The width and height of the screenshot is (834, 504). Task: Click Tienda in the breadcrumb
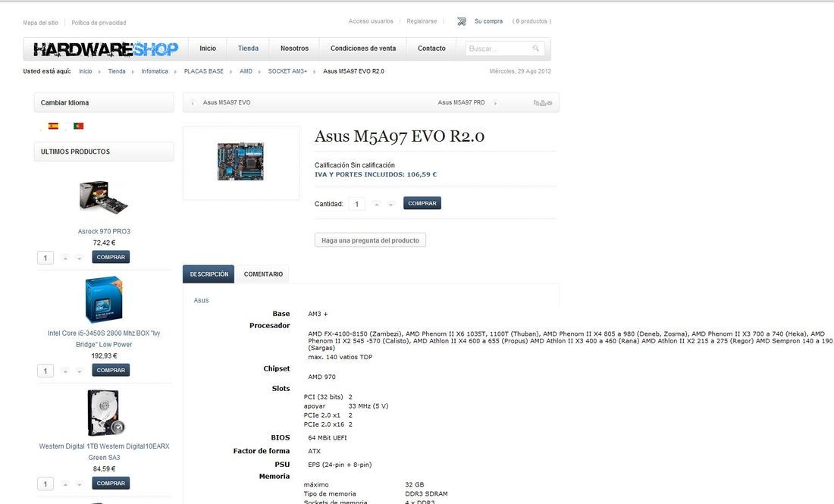click(117, 71)
